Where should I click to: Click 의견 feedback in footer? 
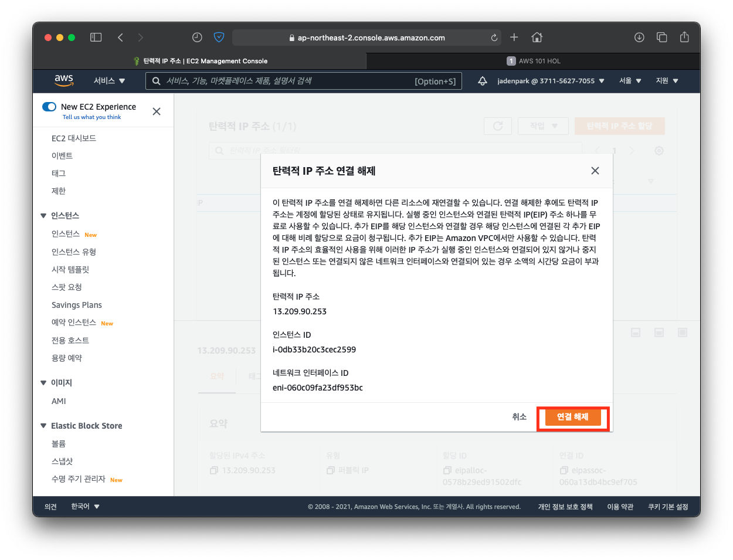tap(50, 507)
